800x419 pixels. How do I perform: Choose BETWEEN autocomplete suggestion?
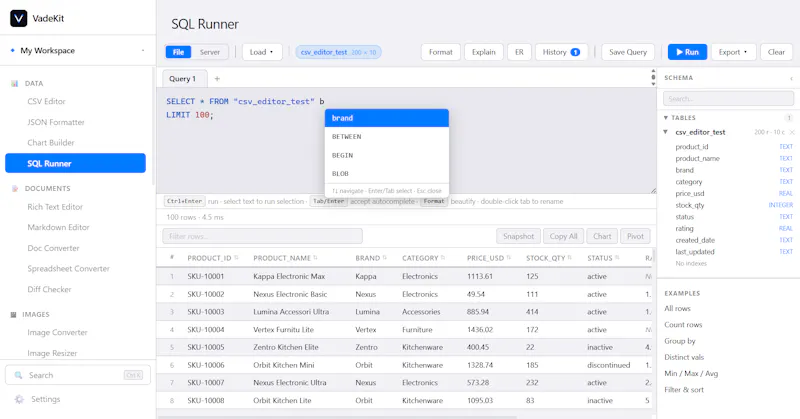387,137
